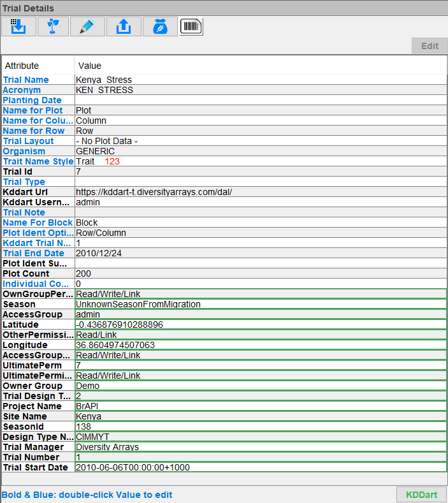Click the download grid data toolbar icon
Image resolution: width=448 pixels, height=503 pixels.
pos(18,26)
